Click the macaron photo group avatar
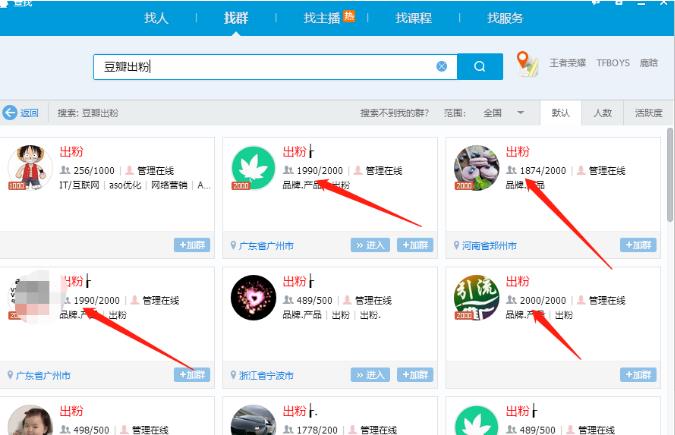 pyautogui.click(x=476, y=167)
